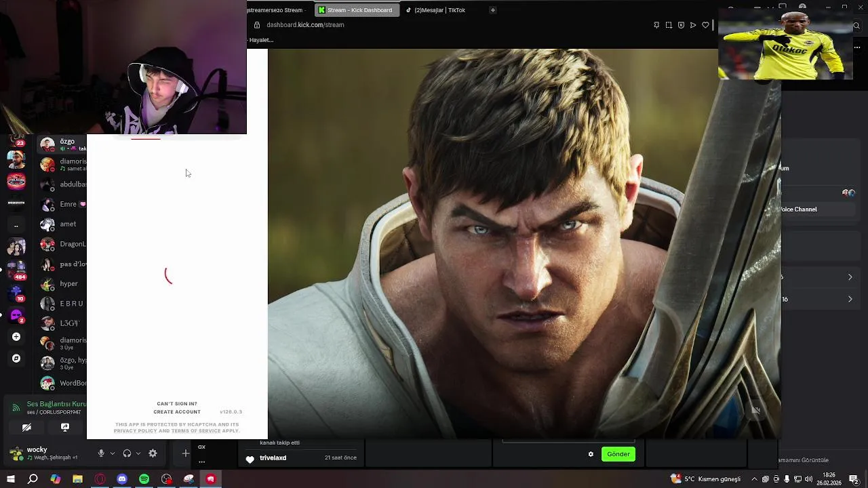Toggle the Discord camera button

point(26,428)
